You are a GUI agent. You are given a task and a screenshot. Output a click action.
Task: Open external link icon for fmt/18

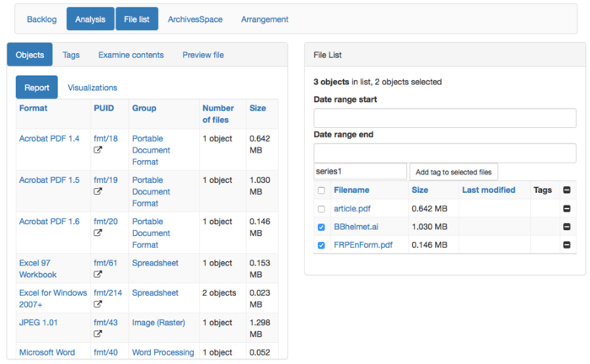point(98,150)
